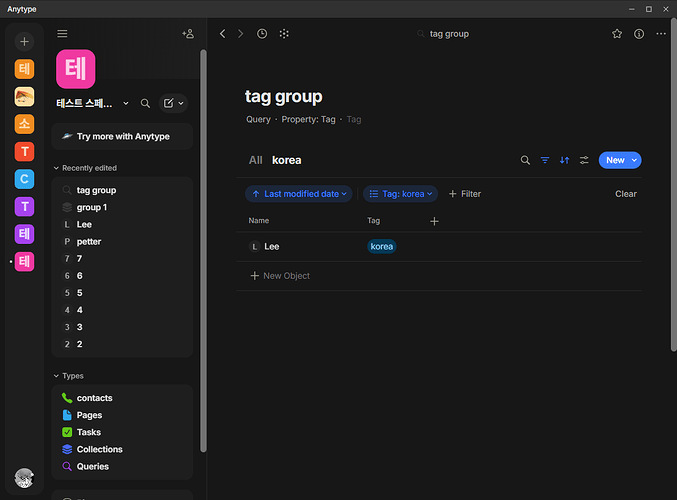
Task: Switch to the korea view tab
Action: tap(287, 160)
